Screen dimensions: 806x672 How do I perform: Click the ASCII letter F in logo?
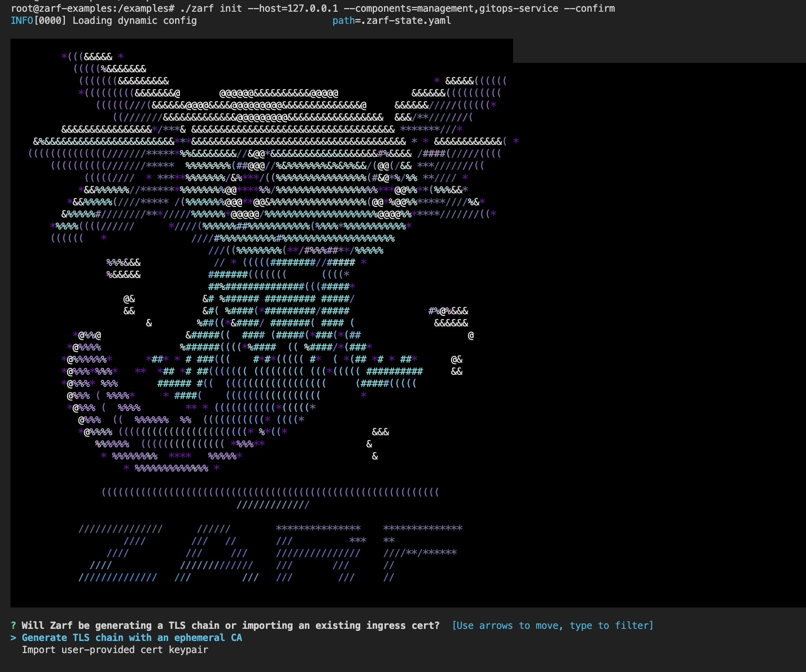click(422, 553)
